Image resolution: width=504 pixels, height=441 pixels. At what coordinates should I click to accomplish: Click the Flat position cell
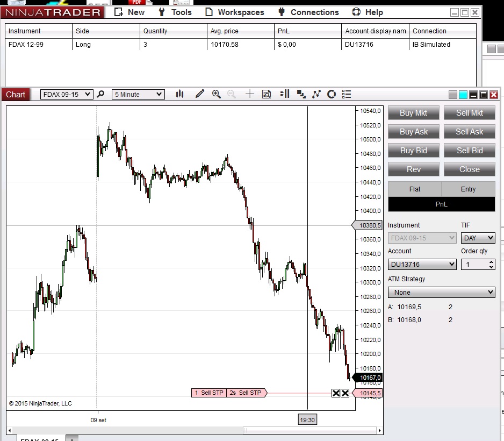(415, 189)
